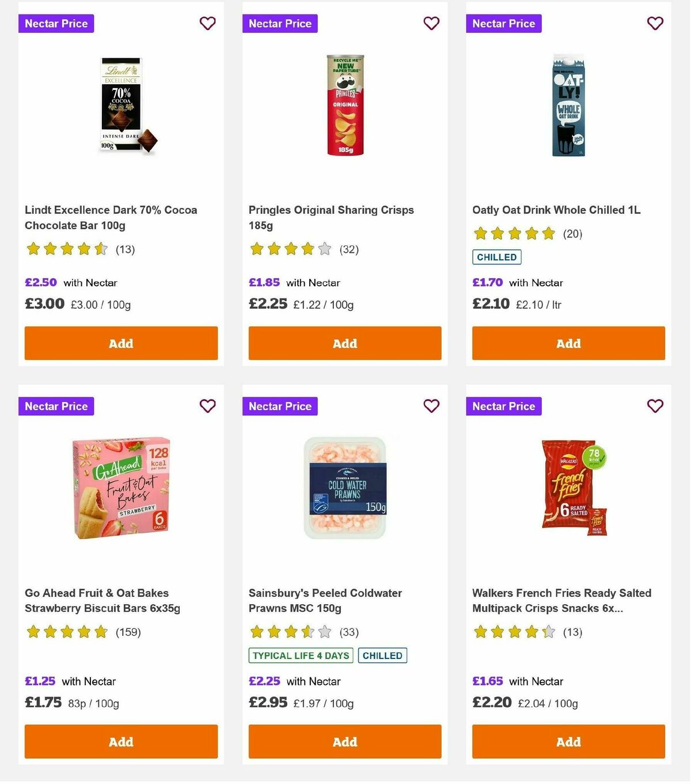Expand the Nectar Price badge on Walkers crisps
Viewport: 691px width, 784px height.
504,406
